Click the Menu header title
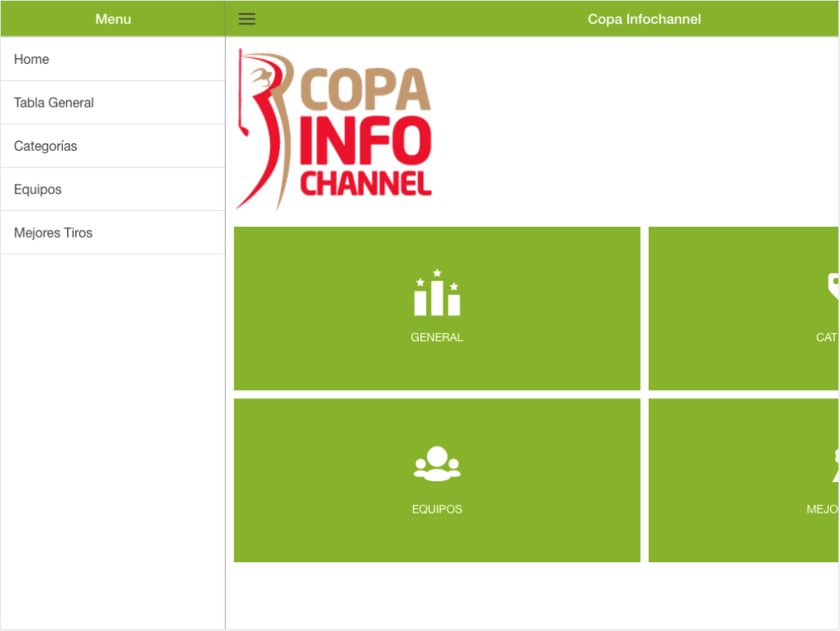Image resolution: width=840 pixels, height=631 pixels. tap(113, 19)
